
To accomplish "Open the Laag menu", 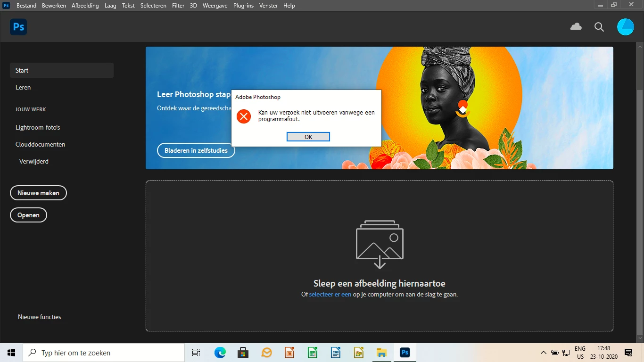I will [110, 6].
